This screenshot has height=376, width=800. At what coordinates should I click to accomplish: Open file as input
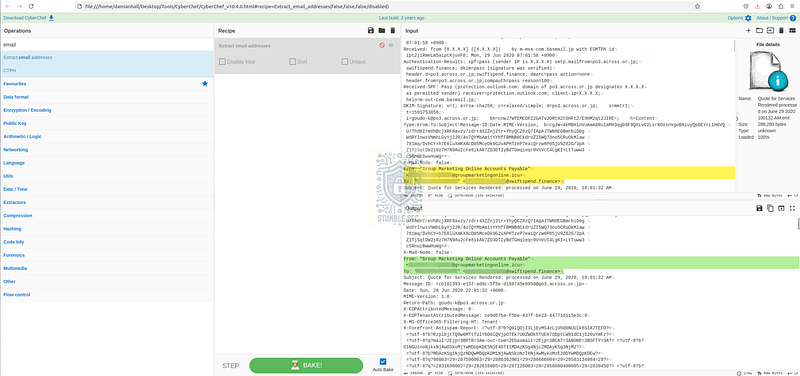pos(770,31)
